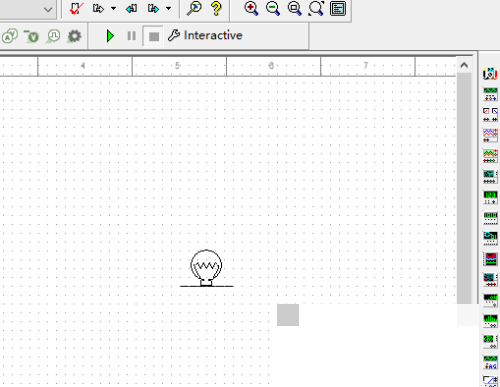Expand the combo box dropdown arrow
The image size is (500, 387).
(x=48, y=9)
